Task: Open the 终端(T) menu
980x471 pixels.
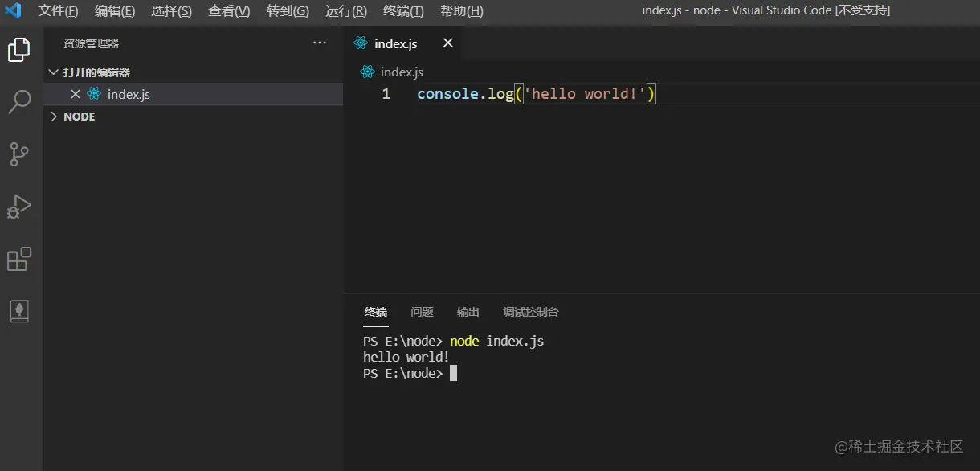Action: 403,11
